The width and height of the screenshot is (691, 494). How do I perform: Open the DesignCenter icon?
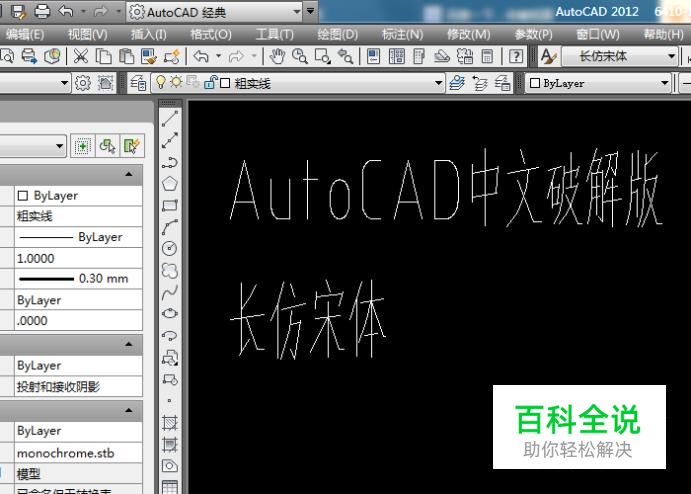[397, 56]
